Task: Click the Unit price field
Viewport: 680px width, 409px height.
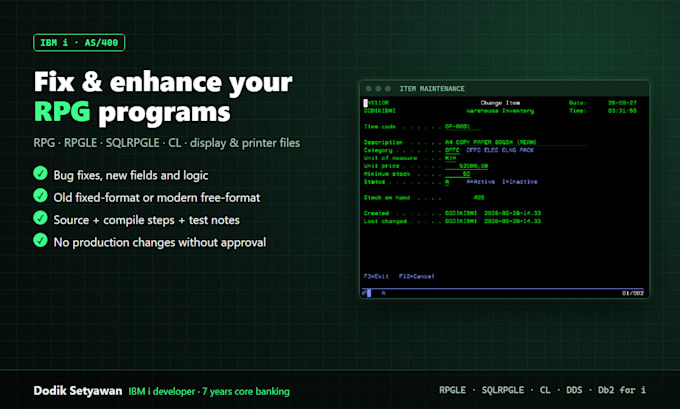Action: click(467, 166)
